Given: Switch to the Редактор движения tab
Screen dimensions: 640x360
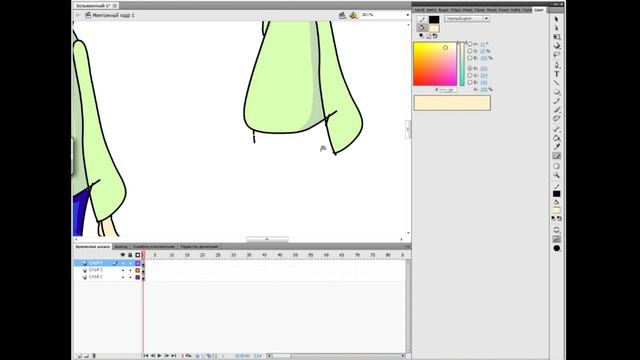Looking at the screenshot, I should tap(199, 247).
